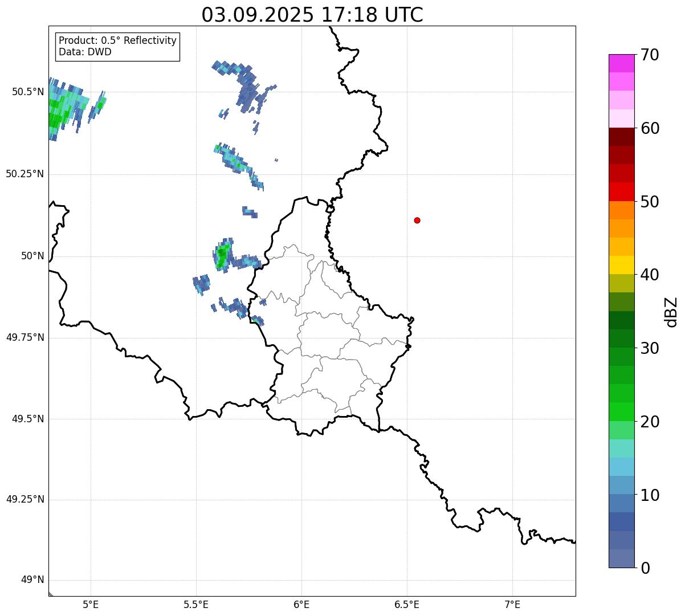This screenshot has height=616, width=685.
Task: Click the colorbar tick label 0
Action: click(x=645, y=568)
